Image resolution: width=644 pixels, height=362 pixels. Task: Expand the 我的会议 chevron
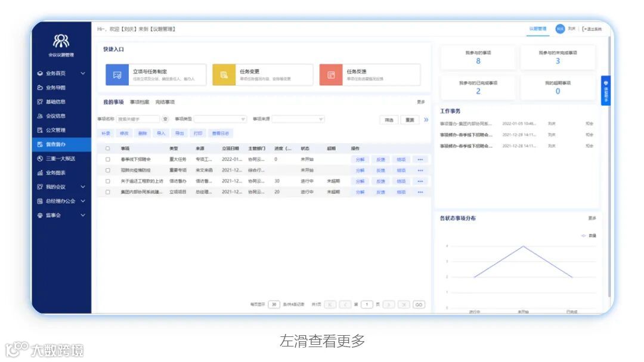tap(83, 187)
